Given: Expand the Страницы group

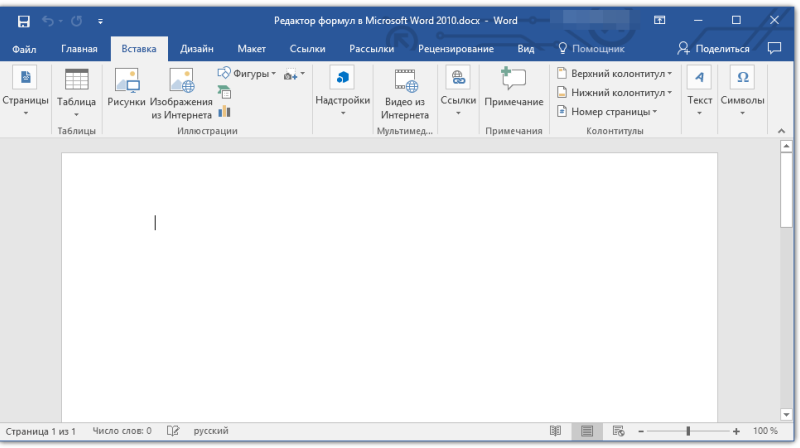Looking at the screenshot, I should pos(25,92).
